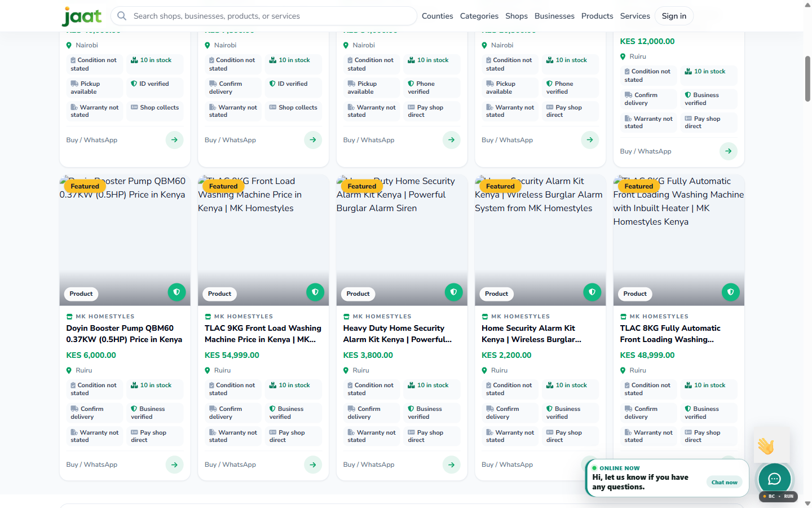812x508 pixels.
Task: Open TLAC 8KG Fully Automatic Front Loading title
Action: (670, 334)
